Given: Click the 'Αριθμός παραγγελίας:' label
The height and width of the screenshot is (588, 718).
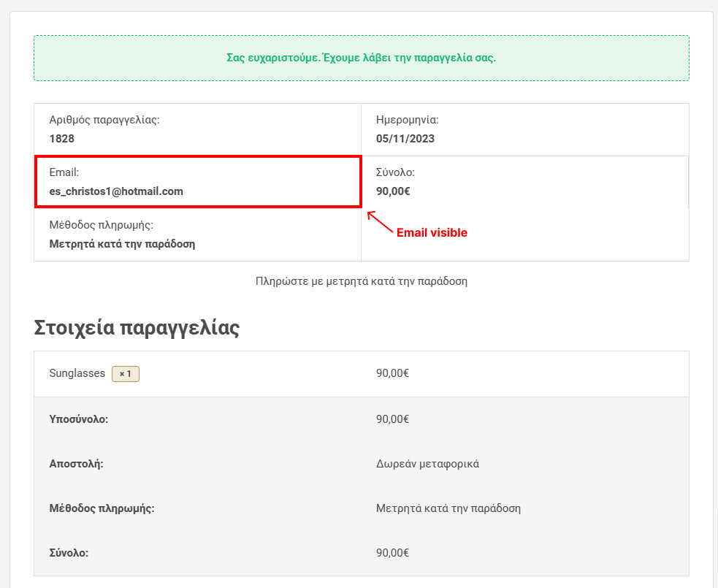Looking at the screenshot, I should point(104,121).
